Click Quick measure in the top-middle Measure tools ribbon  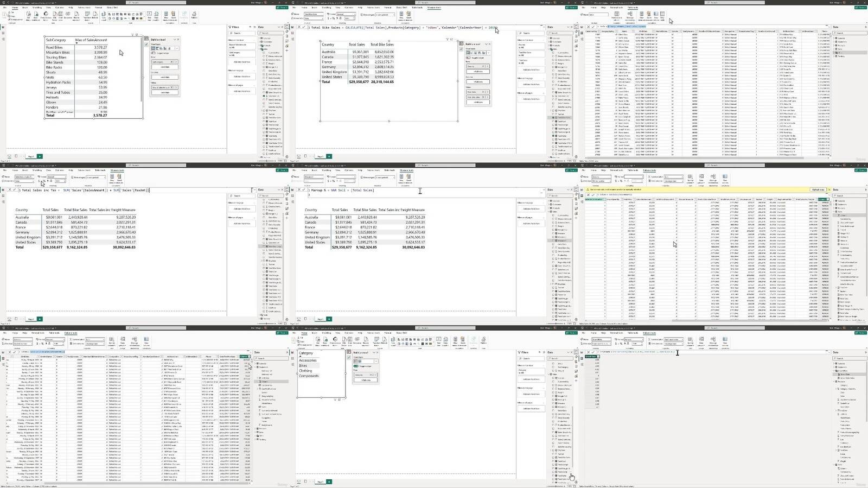[x=409, y=16]
